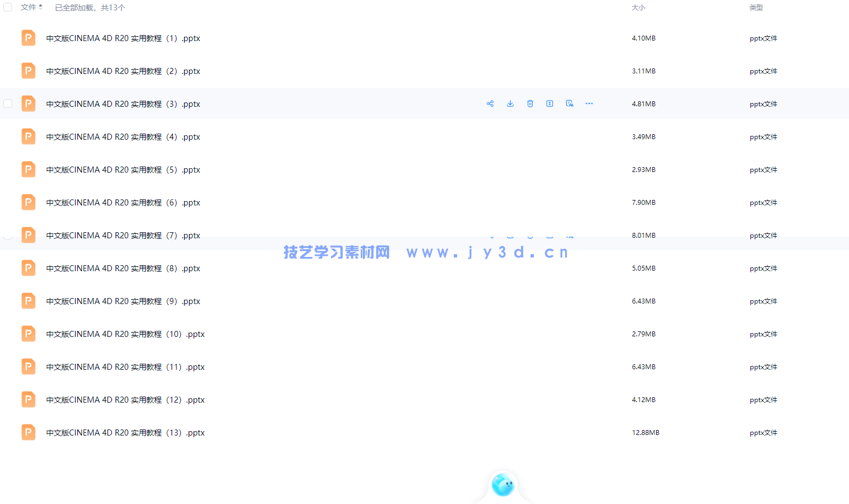Screen dimensions: 849x504
Task: Click the 文件 column header label
Action: point(28,7)
